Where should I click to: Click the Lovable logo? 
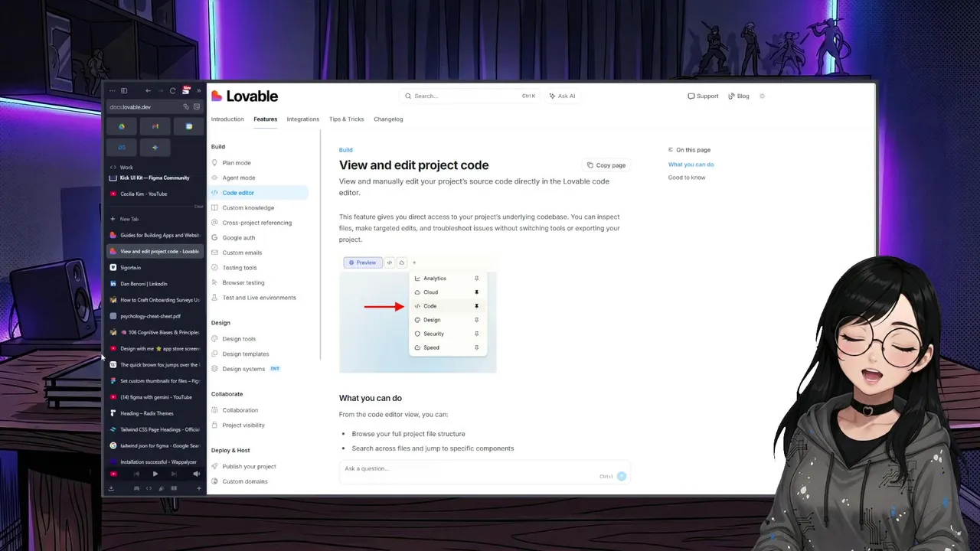click(244, 96)
